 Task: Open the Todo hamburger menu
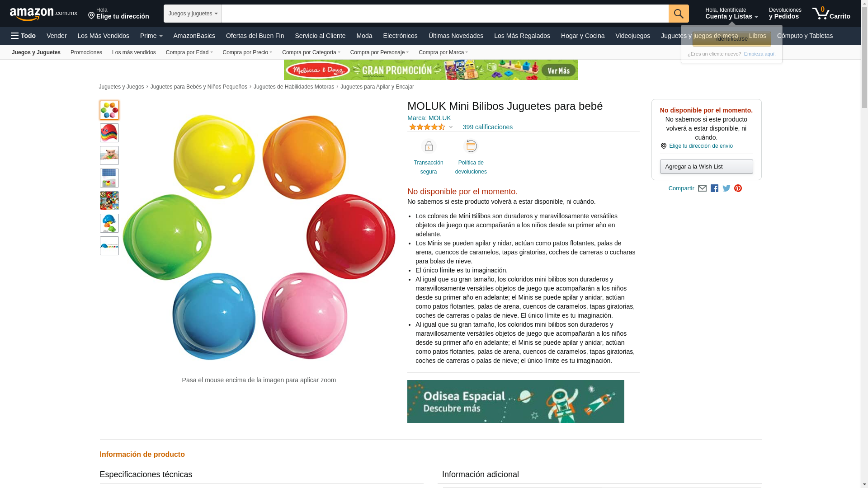[23, 36]
